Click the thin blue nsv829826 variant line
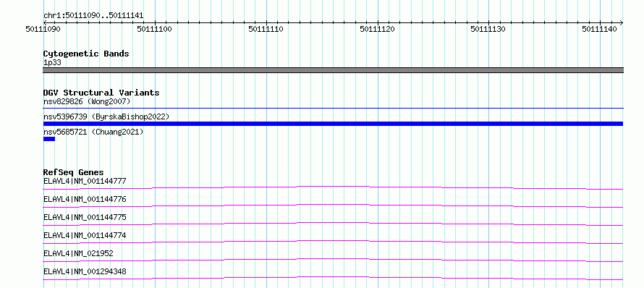The image size is (644, 288). [333, 109]
